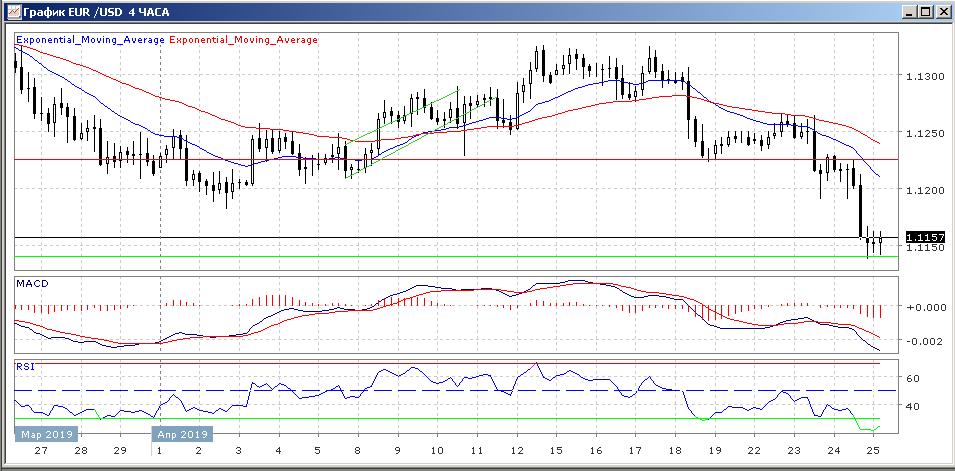Screen dimensions: 955x471
Task: Select the red Exponential_Moving_Average legend label
Action: (x=244, y=40)
